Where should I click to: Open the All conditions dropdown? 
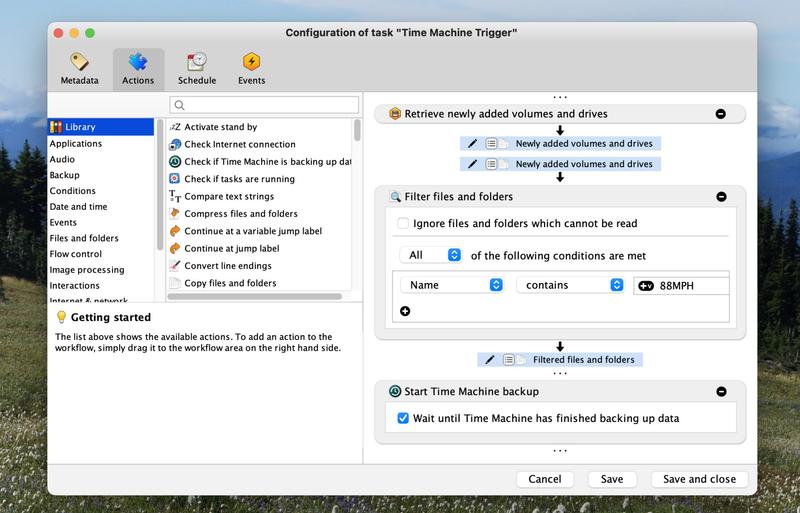coord(430,255)
